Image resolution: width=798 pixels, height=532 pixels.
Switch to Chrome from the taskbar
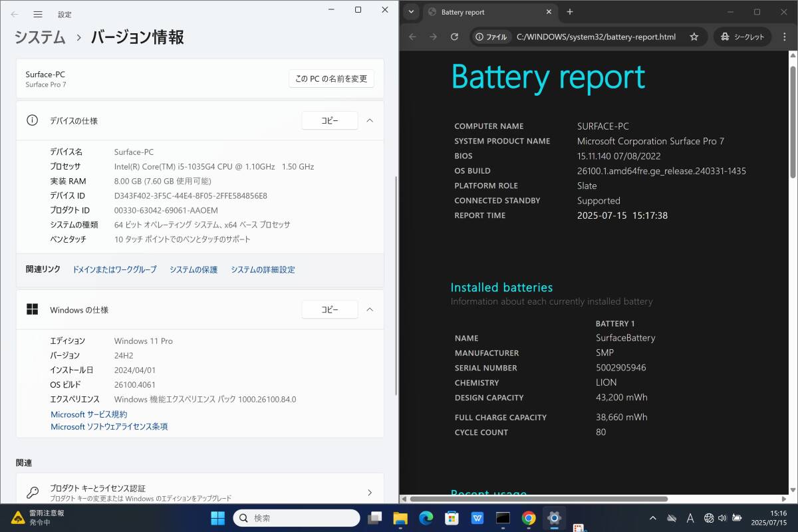529,517
